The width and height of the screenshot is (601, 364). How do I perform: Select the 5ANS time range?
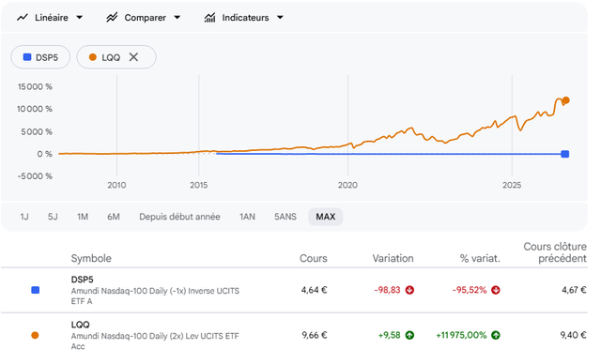pos(285,217)
